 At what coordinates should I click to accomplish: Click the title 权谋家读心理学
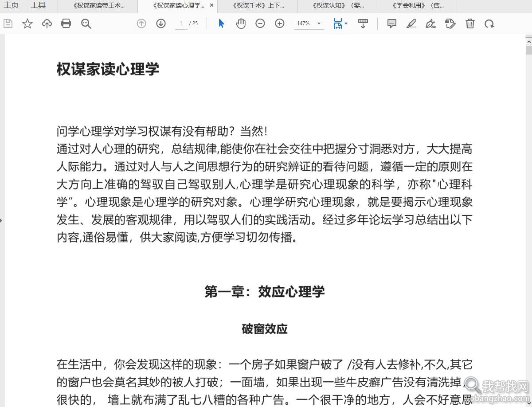(108, 69)
